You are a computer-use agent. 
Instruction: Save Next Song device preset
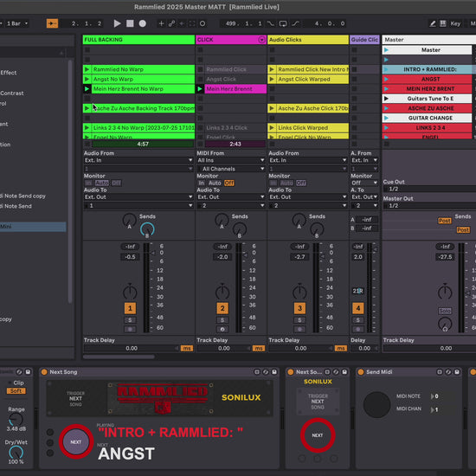274,372
